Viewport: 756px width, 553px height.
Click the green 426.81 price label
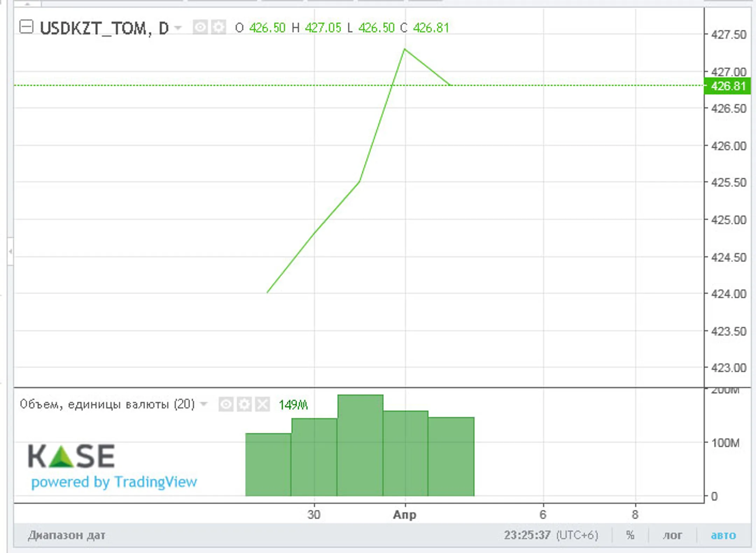pos(727,86)
